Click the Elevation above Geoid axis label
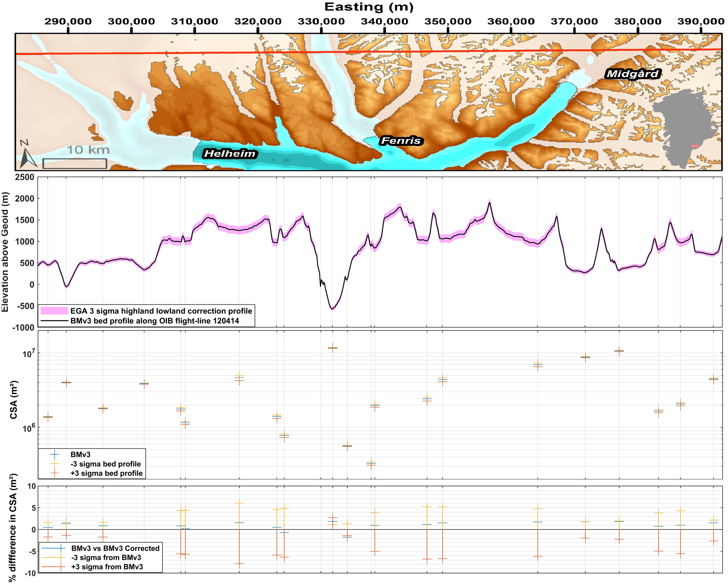The height and width of the screenshot is (585, 728). (x=5, y=252)
